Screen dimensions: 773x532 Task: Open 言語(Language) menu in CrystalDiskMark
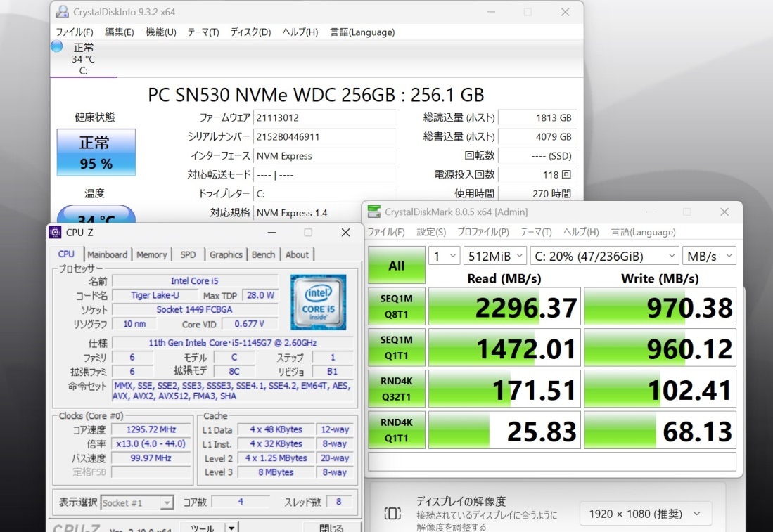point(644,232)
